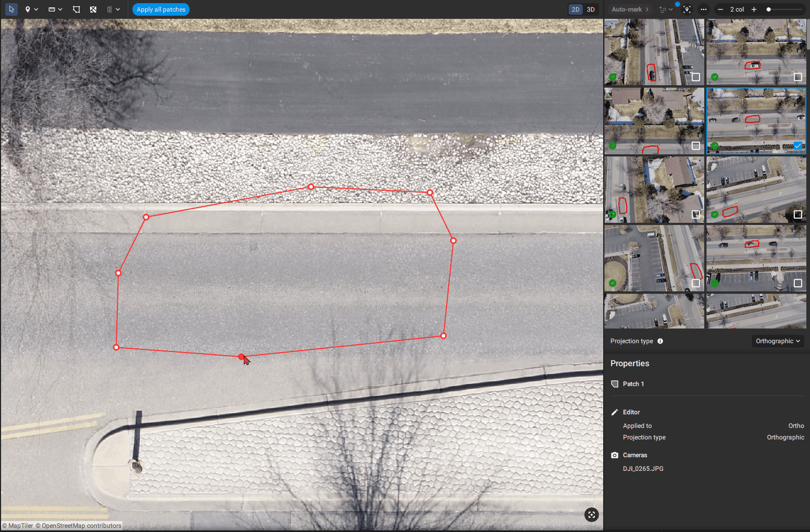Switch to the 2D view tab

click(575, 9)
